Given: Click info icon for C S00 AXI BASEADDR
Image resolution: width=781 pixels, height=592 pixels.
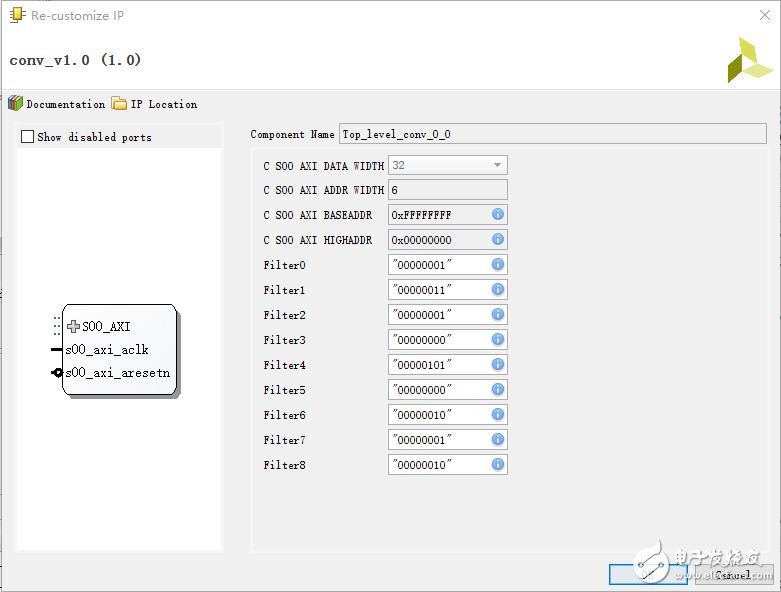Looking at the screenshot, I should (497, 215).
